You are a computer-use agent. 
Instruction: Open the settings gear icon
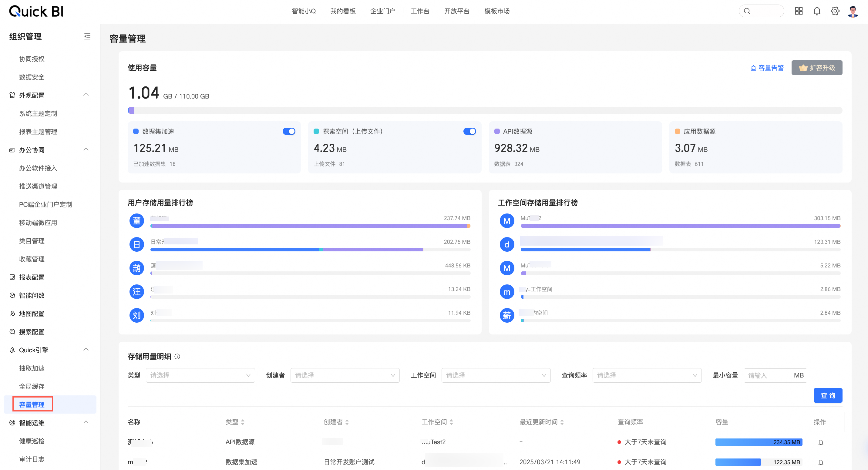pos(835,11)
